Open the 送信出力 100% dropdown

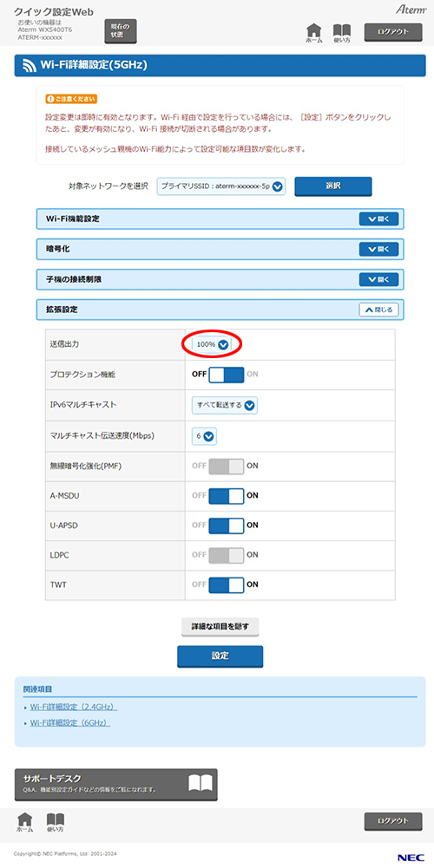tap(212, 344)
